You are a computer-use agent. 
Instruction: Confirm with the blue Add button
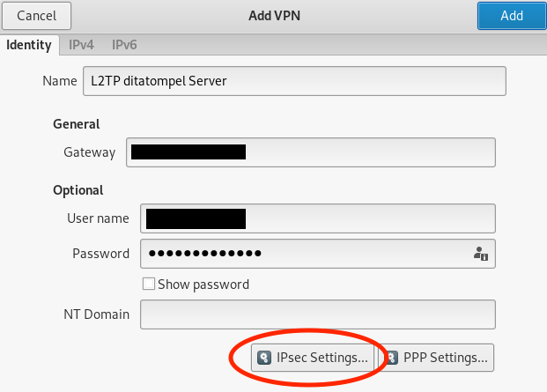click(512, 16)
